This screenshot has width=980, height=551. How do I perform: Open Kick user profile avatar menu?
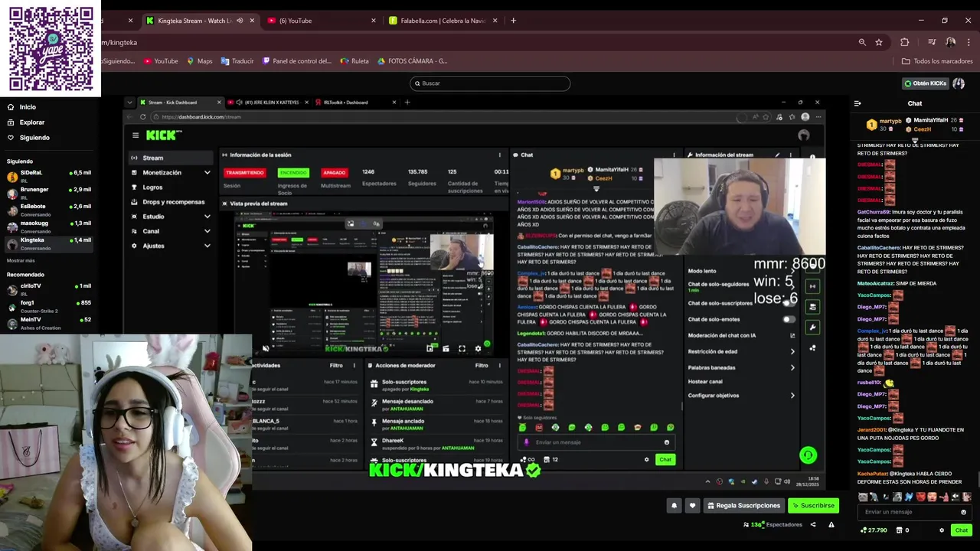(x=959, y=83)
